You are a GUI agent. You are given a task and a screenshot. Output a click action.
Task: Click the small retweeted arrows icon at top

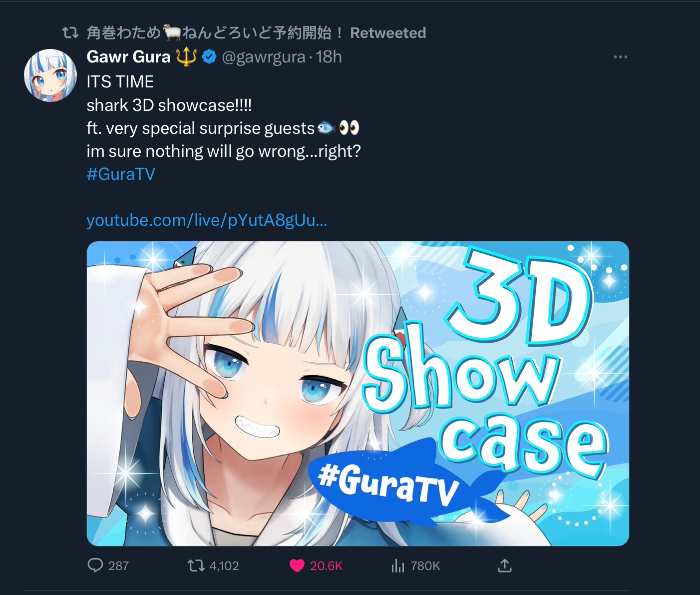(69, 33)
